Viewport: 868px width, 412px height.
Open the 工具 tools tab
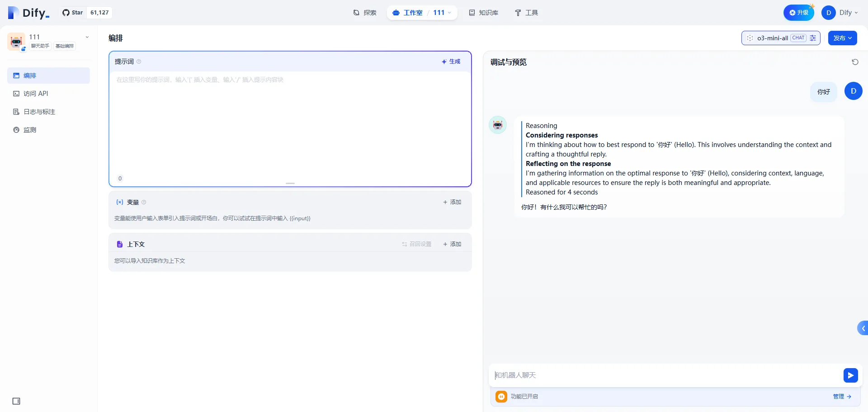(x=527, y=13)
